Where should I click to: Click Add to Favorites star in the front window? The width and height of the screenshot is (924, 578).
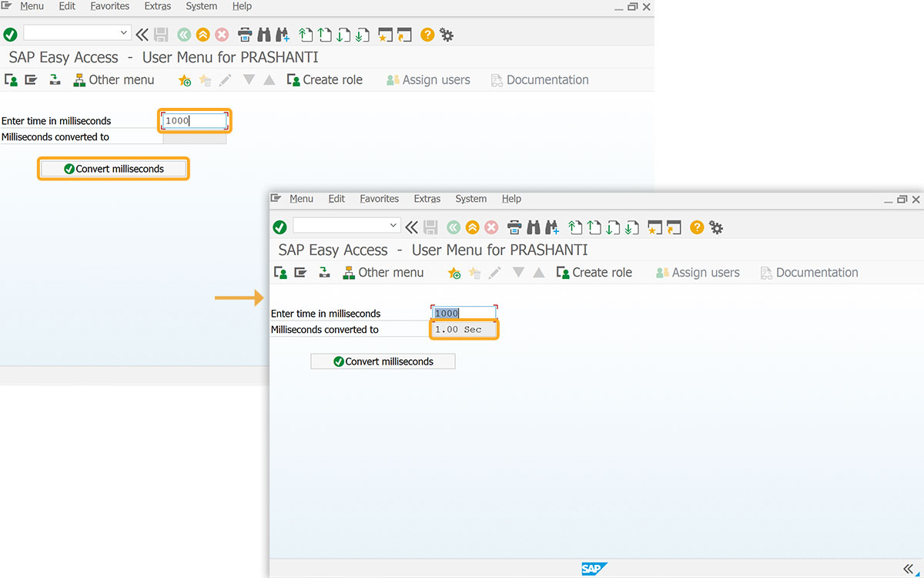(x=454, y=273)
